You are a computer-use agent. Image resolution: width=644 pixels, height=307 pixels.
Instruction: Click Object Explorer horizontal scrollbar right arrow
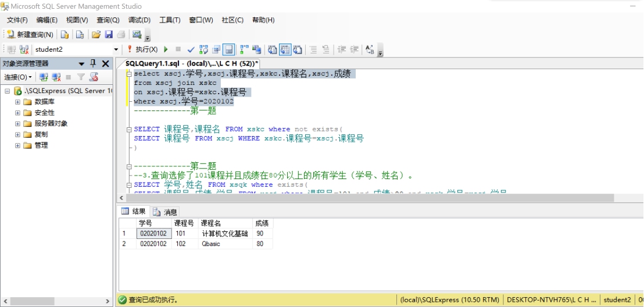(x=108, y=301)
